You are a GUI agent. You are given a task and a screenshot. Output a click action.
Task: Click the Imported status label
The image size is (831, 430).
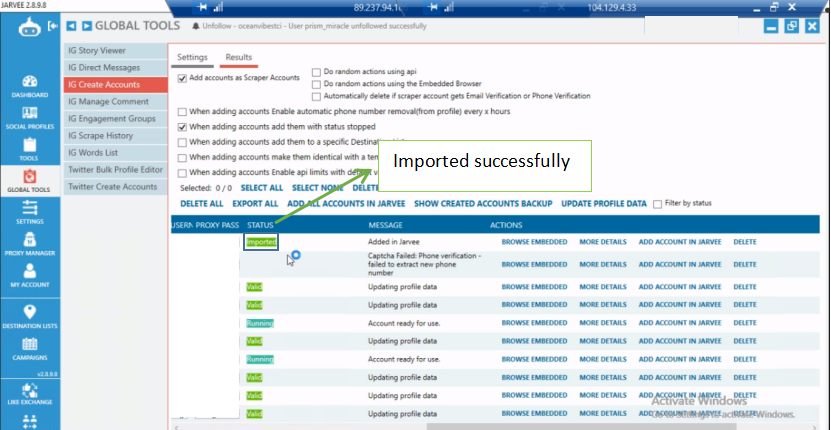click(261, 242)
